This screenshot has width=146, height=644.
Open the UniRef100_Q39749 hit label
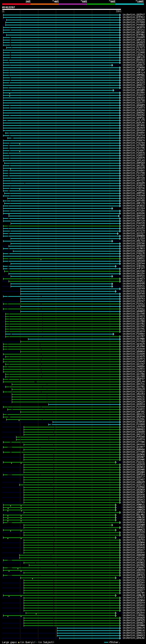click(133, 289)
